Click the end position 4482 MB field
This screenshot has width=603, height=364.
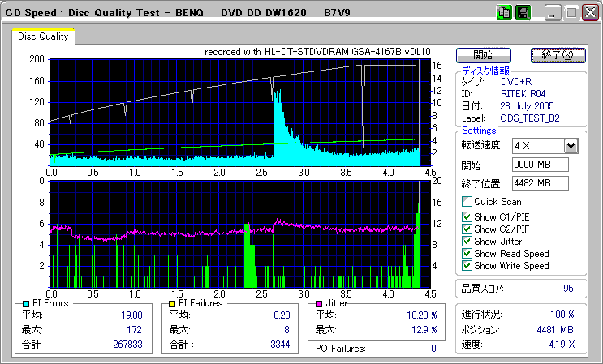[540, 182]
